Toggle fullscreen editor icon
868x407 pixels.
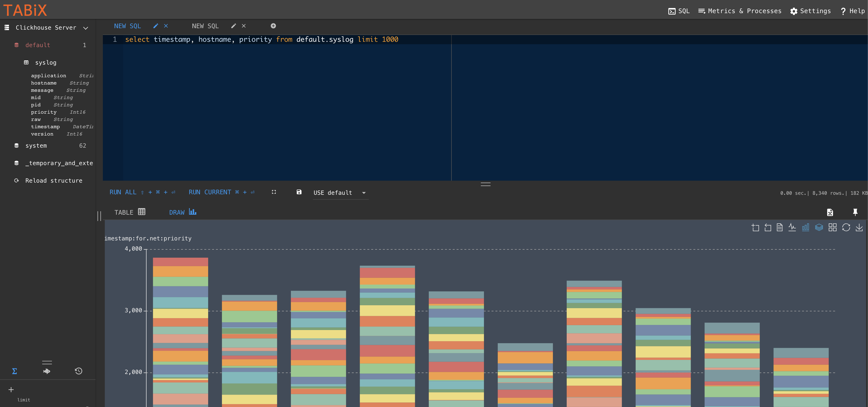[274, 192]
